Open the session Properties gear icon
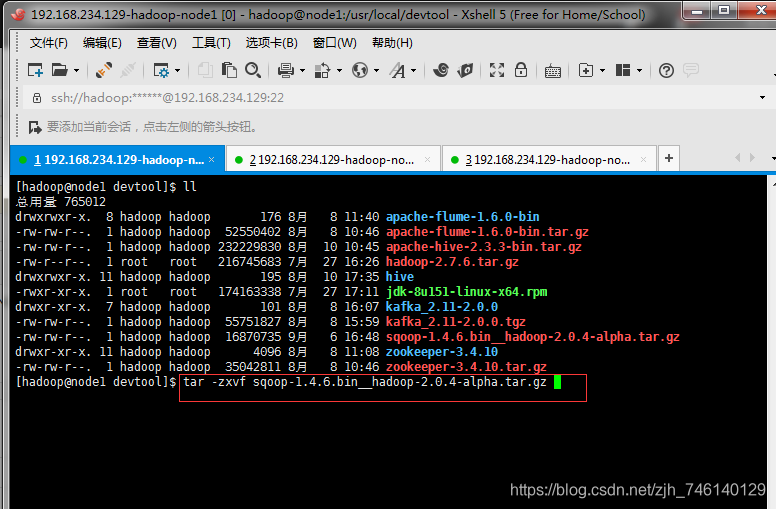This screenshot has height=509, width=776. [x=161, y=70]
